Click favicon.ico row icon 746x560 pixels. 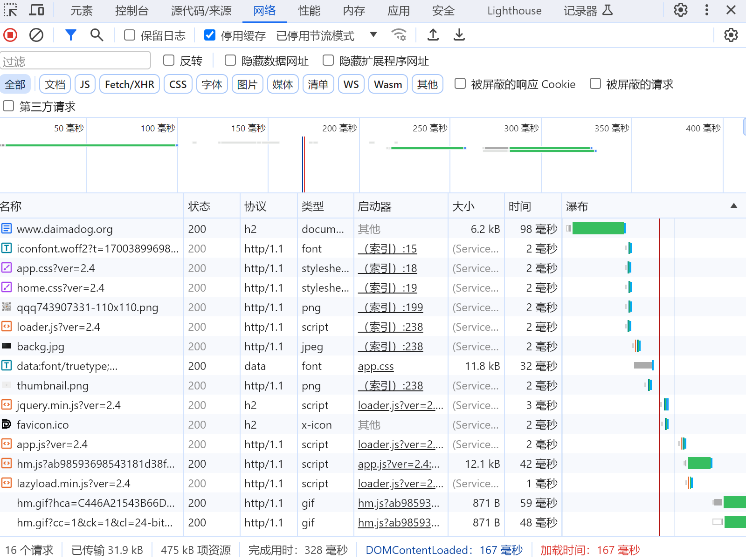(7, 424)
